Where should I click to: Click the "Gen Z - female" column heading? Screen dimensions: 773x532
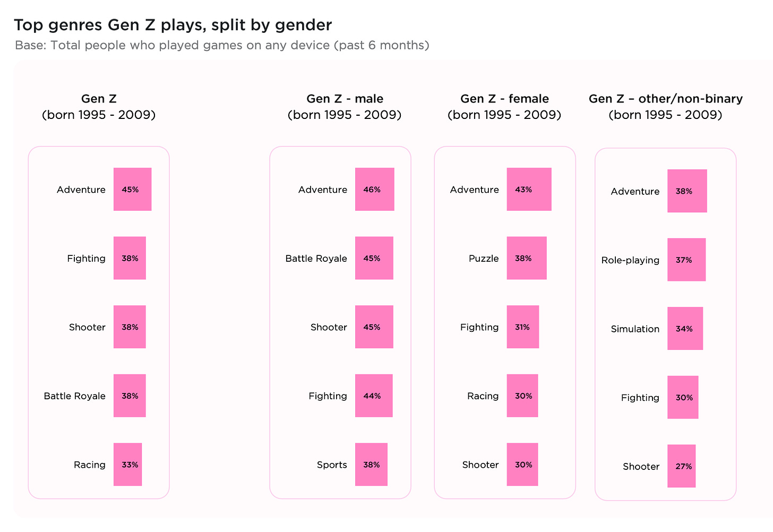pos(504,99)
